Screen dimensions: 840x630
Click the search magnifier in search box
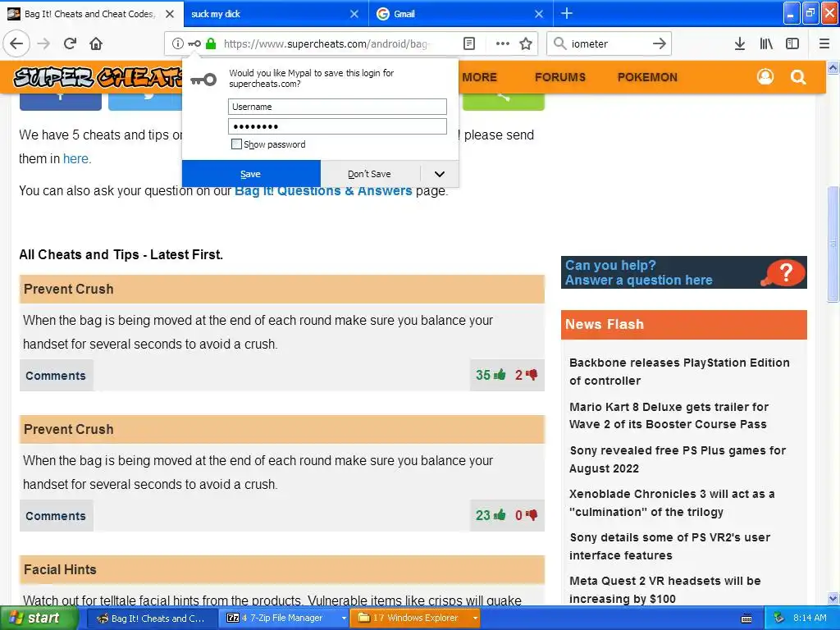tap(559, 43)
